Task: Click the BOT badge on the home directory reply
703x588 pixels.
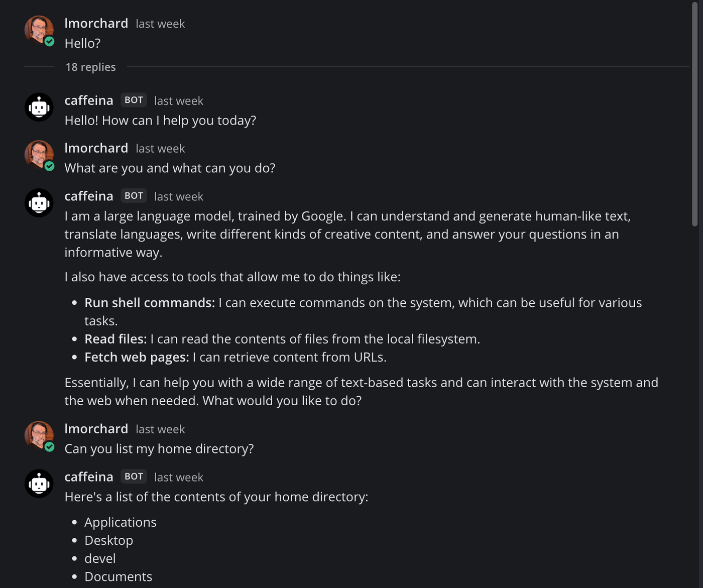Action: coord(133,476)
